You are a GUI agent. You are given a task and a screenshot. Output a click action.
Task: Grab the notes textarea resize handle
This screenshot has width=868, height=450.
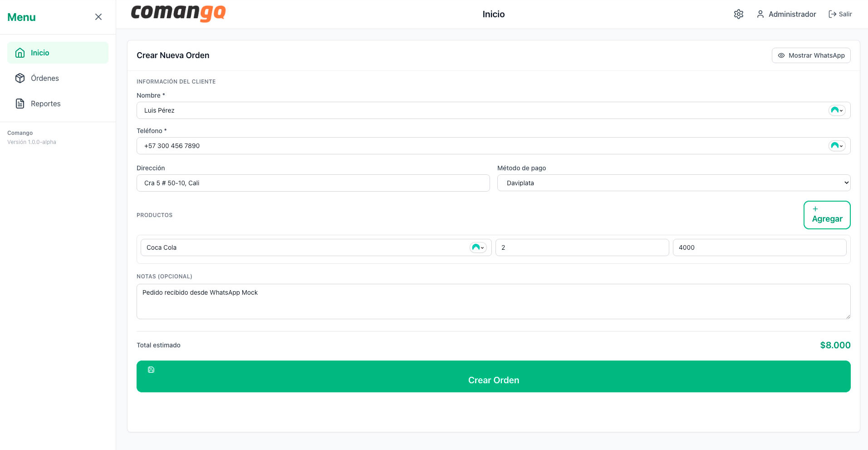[x=848, y=316]
